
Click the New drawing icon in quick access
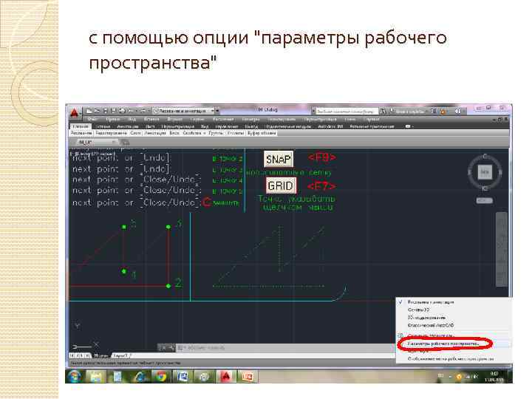coord(89,111)
